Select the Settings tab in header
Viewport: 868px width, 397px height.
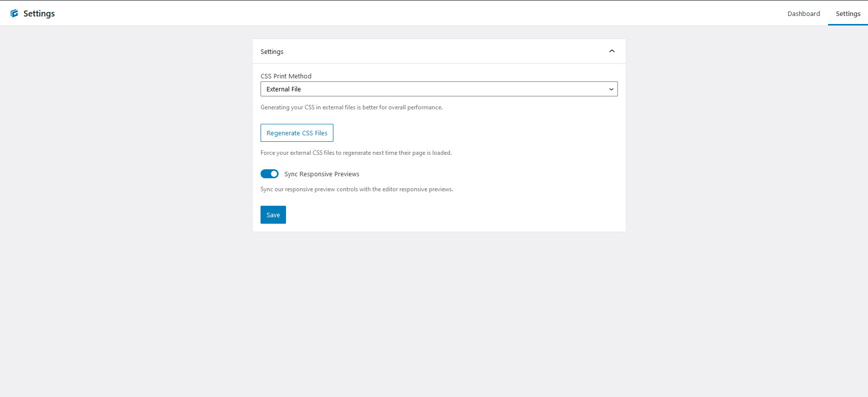pyautogui.click(x=848, y=13)
